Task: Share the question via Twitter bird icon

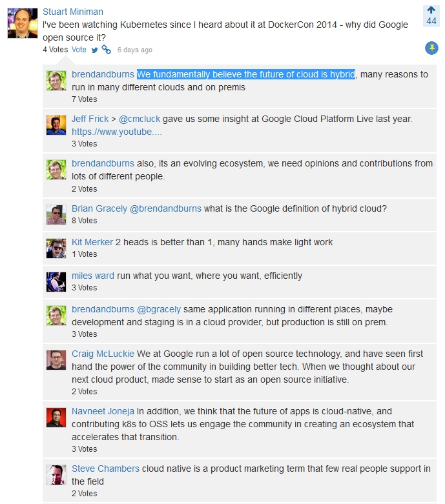Action: click(94, 50)
